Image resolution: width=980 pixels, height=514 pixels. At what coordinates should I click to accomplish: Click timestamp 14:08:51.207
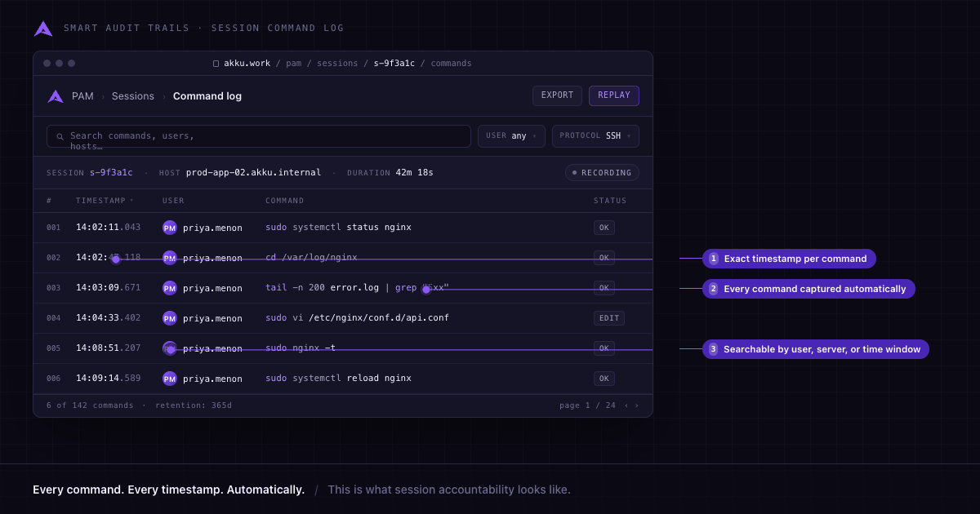pyautogui.click(x=109, y=348)
